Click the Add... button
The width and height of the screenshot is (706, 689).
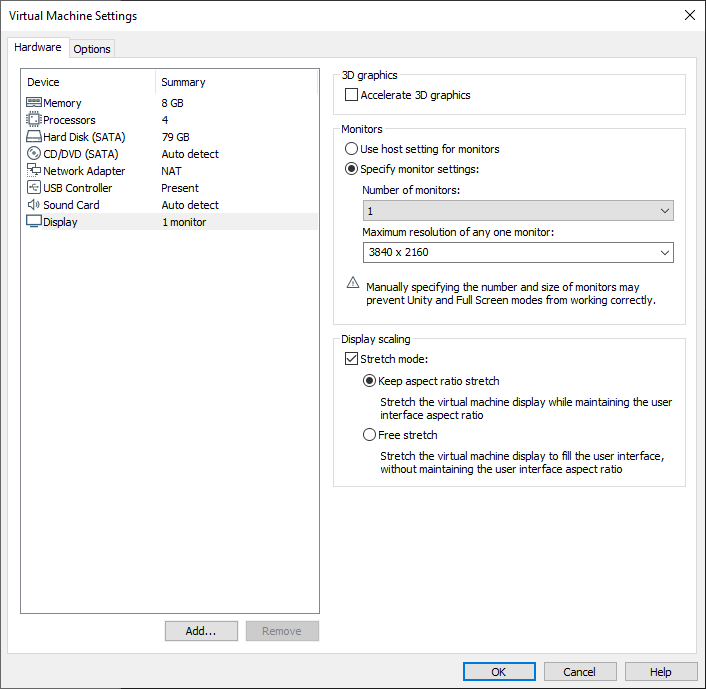tap(201, 631)
